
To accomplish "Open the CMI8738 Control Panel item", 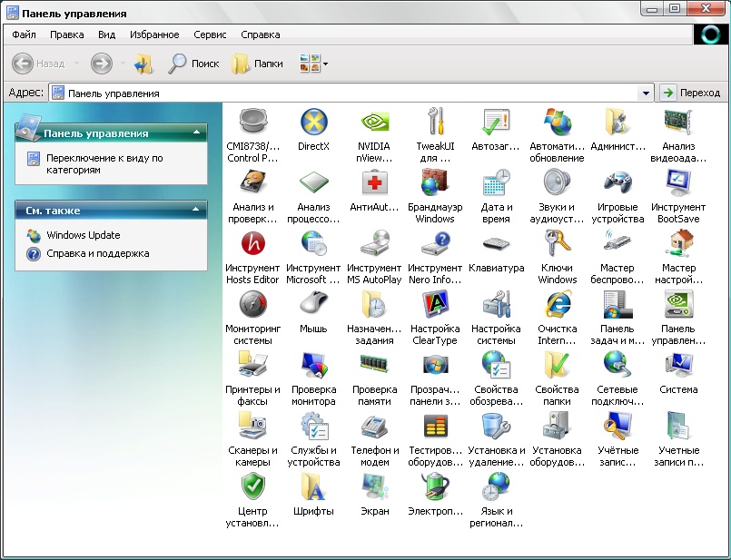I will (x=252, y=135).
